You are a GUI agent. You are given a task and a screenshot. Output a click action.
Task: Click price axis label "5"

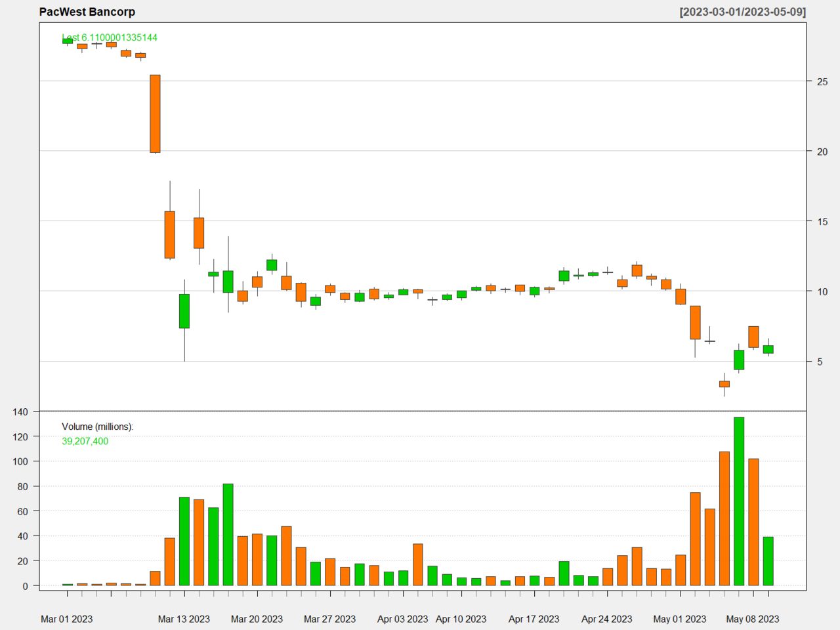[x=820, y=362]
